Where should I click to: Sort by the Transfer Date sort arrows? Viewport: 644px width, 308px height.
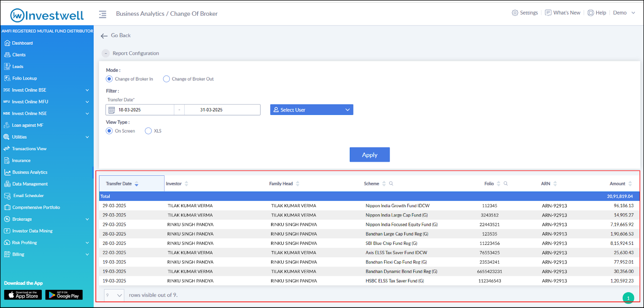[x=136, y=184]
